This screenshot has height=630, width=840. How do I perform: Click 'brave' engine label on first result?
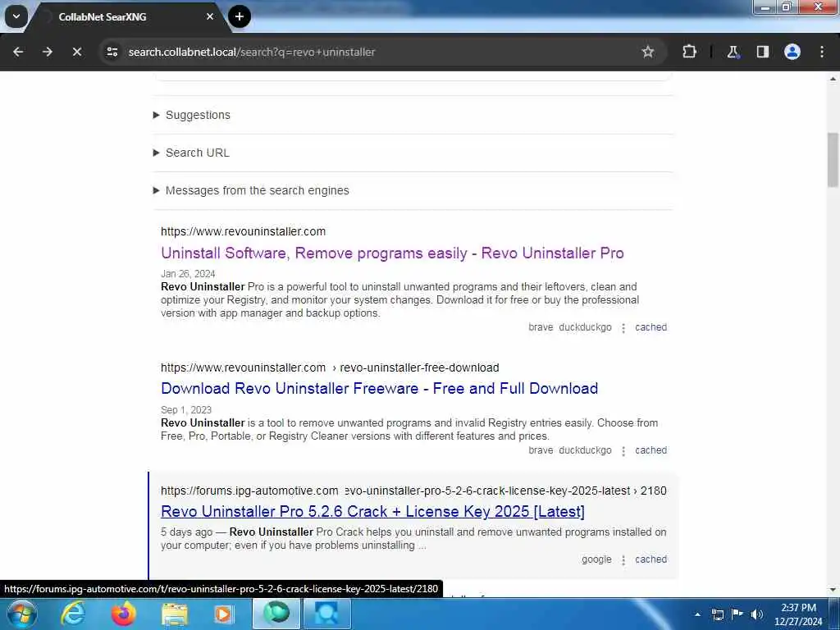pyautogui.click(x=541, y=327)
